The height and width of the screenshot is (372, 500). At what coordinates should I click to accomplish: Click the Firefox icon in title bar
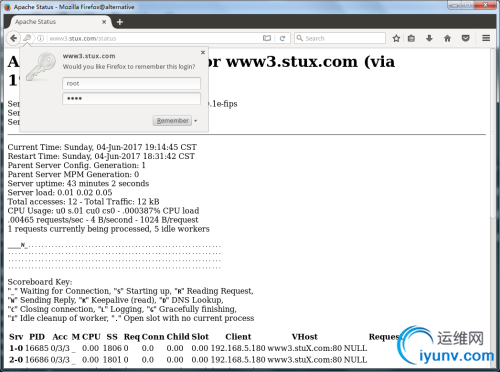tap(7, 7)
